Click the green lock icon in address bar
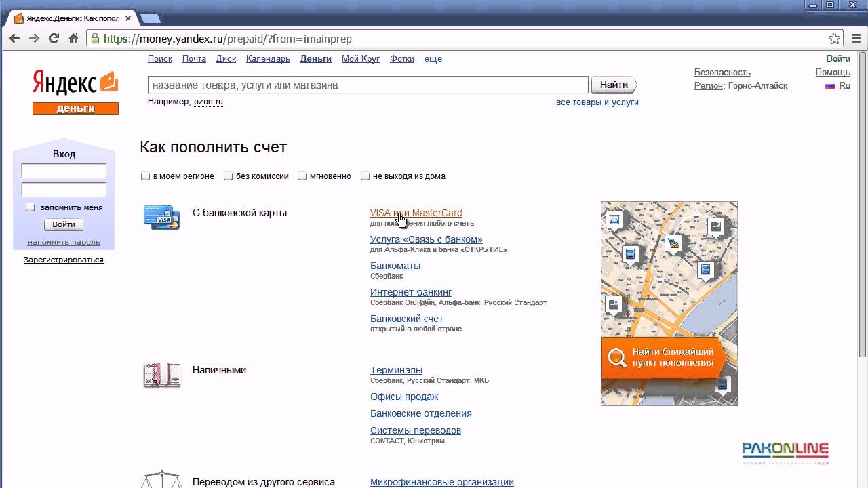 click(95, 39)
